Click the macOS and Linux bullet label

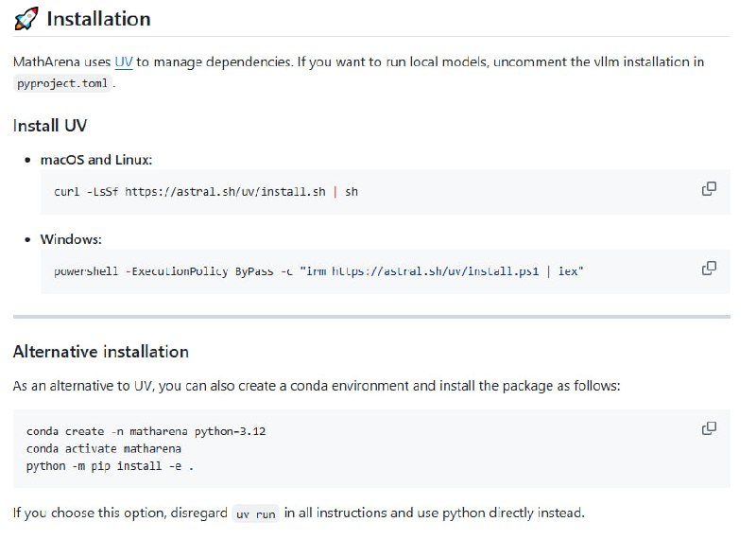tap(95, 160)
